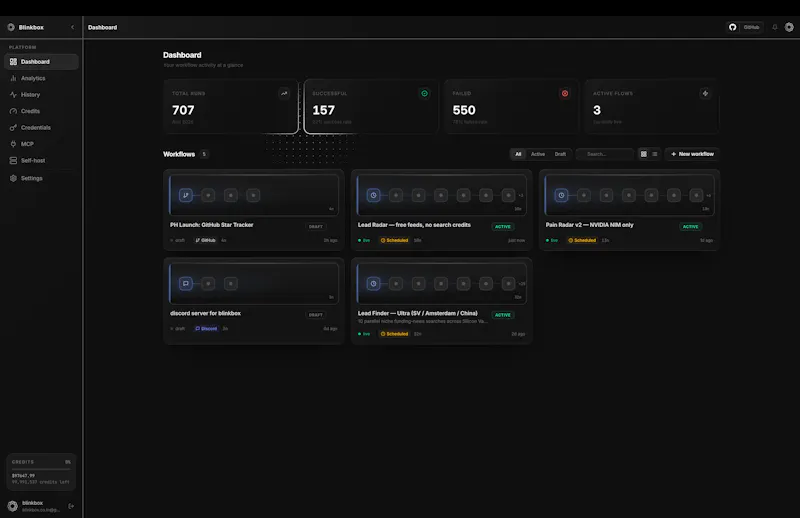Click the ACTIVE badge on Lead Finder card
This screenshot has height=518, width=800.
pyautogui.click(x=503, y=315)
